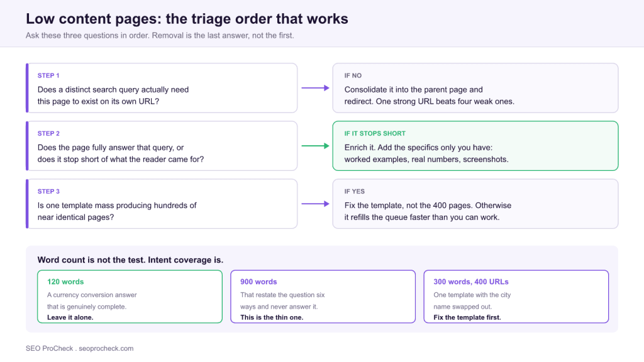Click the 'Leave it alone.' text
Viewport: 644px width, 362px height.
tap(70, 317)
